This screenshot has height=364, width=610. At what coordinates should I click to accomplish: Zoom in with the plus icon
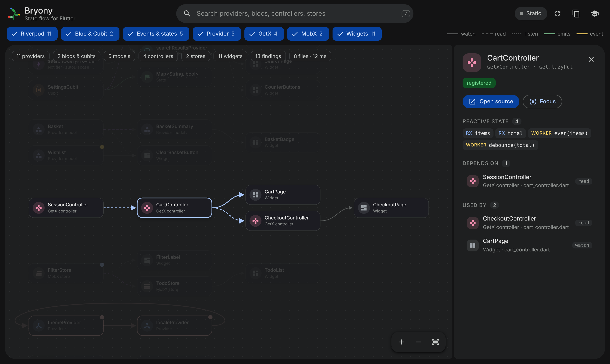point(401,342)
